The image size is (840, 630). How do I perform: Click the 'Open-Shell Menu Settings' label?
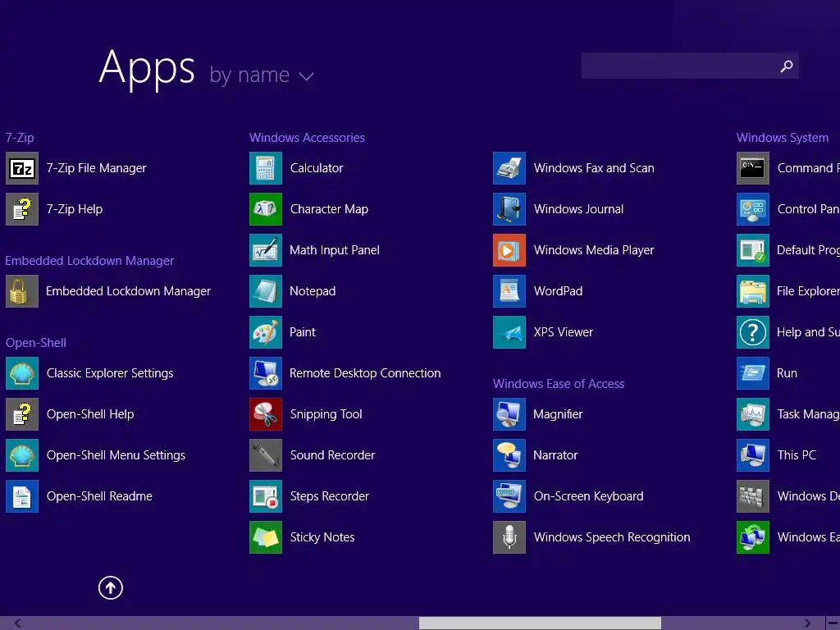tap(116, 455)
